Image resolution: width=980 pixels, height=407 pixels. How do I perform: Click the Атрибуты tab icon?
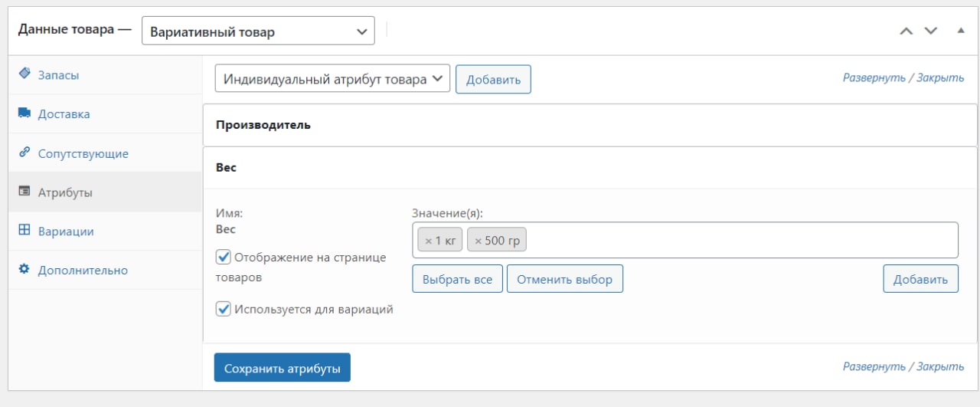point(24,192)
